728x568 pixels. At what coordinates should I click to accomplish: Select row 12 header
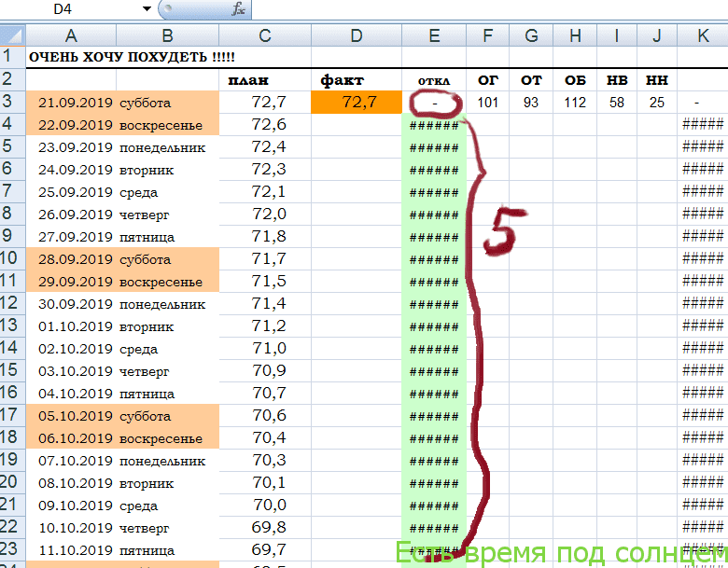pyautogui.click(x=12, y=303)
